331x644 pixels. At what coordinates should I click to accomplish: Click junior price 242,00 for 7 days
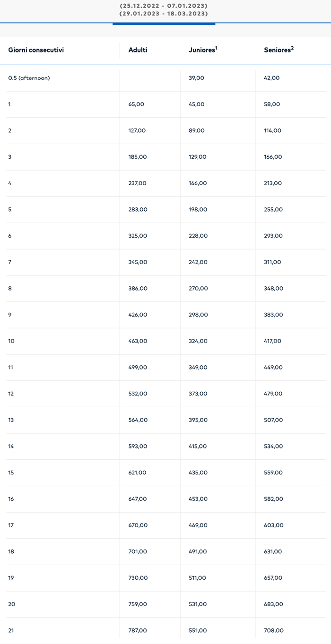coord(198,262)
